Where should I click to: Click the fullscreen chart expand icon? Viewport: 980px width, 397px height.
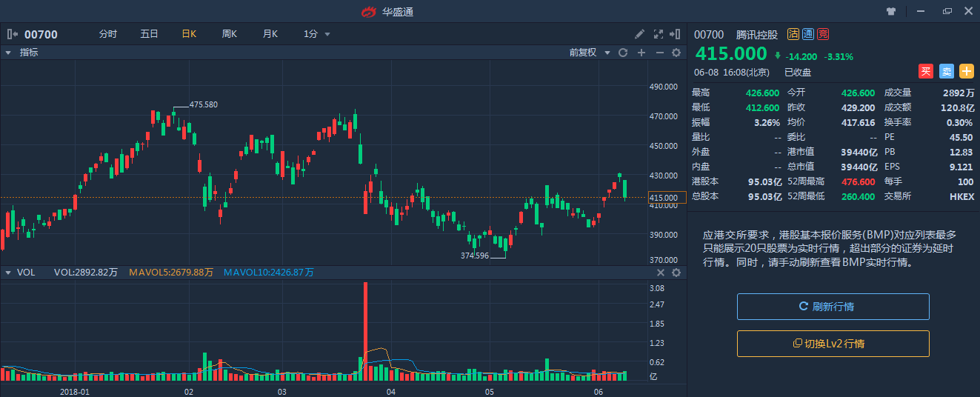click(658, 34)
